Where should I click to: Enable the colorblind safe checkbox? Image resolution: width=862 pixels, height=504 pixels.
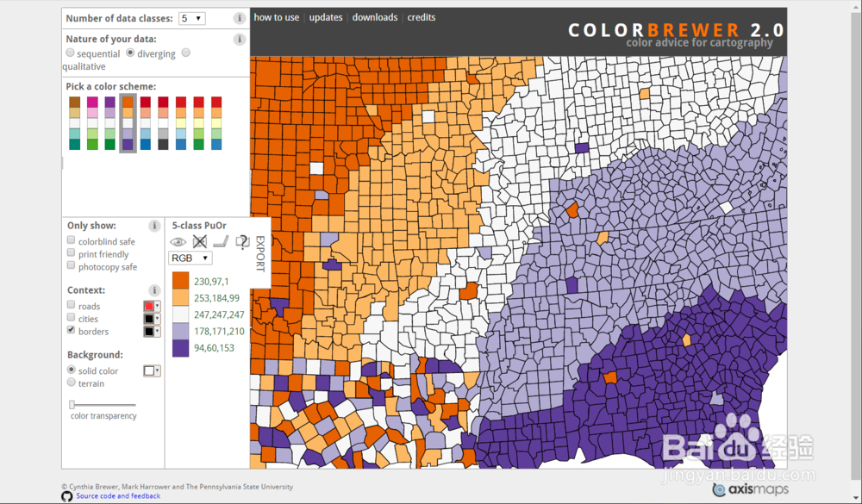pyautogui.click(x=71, y=240)
